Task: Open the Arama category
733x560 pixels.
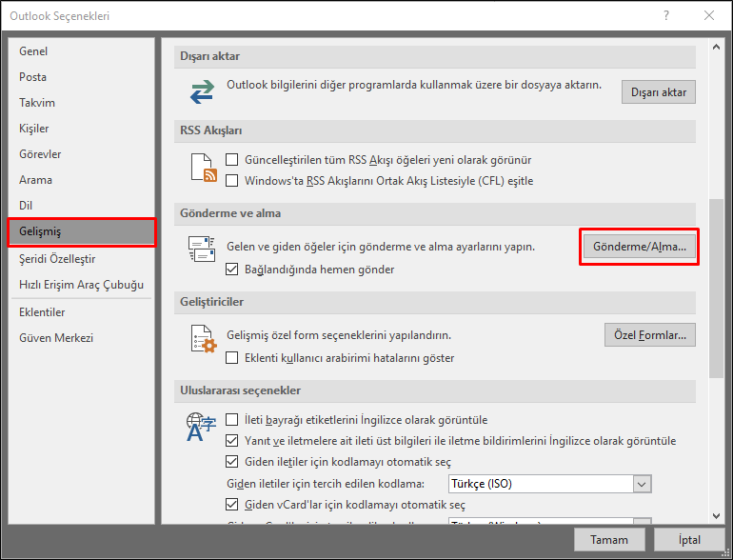Action: click(x=81, y=180)
